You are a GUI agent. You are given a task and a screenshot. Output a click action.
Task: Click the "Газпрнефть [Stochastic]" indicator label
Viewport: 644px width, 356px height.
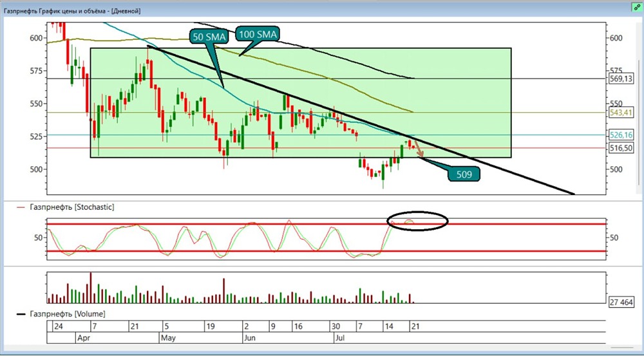(72, 207)
